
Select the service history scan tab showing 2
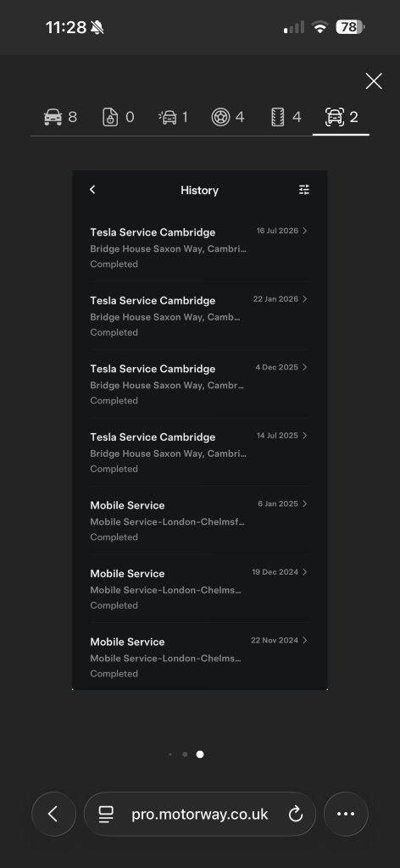coord(341,117)
